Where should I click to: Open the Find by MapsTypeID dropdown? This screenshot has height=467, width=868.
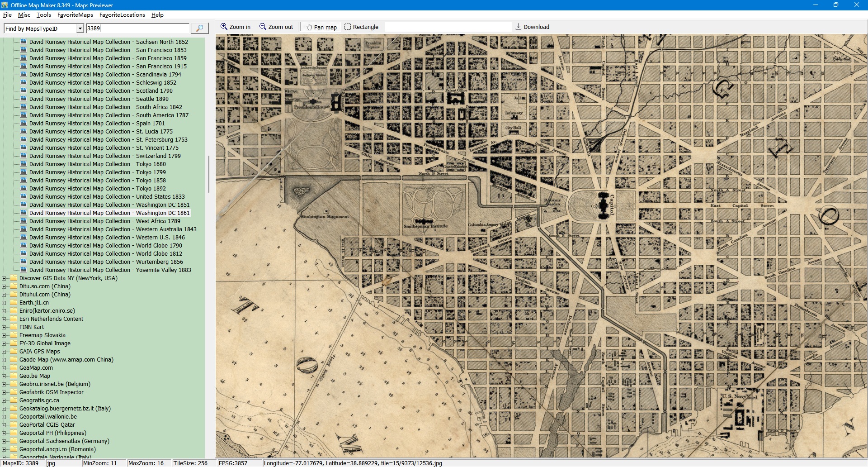[80, 29]
